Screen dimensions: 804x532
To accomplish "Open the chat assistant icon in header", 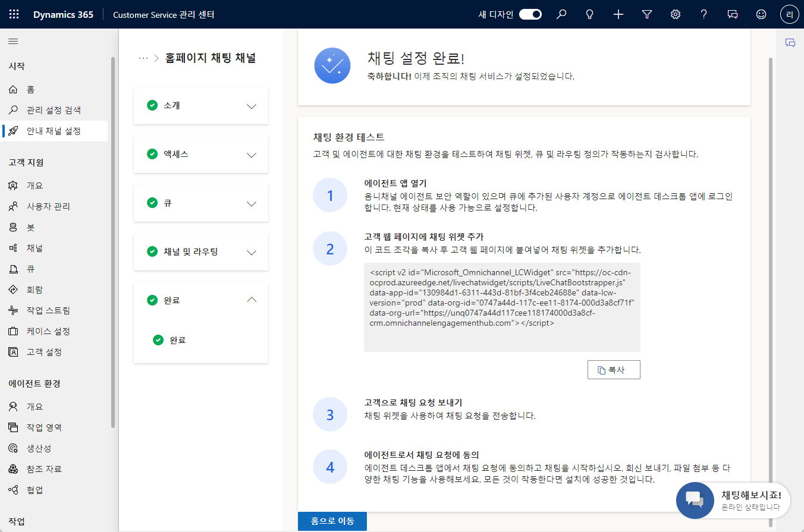I will point(733,14).
